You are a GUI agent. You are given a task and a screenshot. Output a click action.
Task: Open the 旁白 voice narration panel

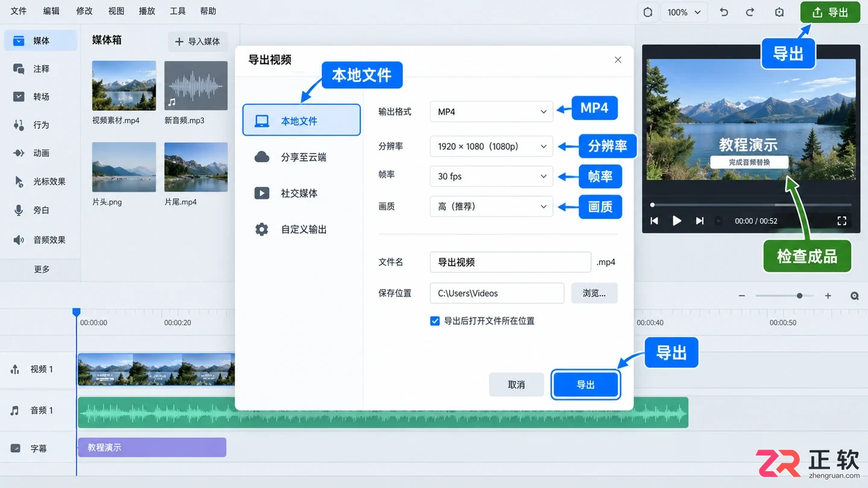point(40,210)
